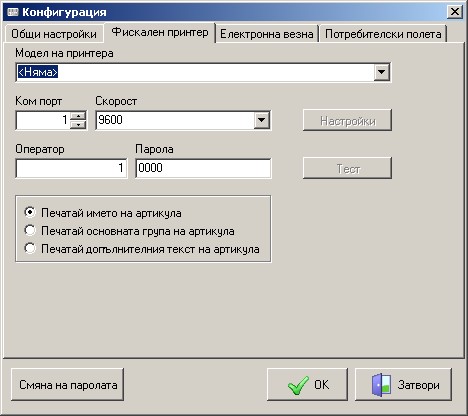468x416 pixels.
Task: Switch to Общи настройки tab
Action: click(54, 34)
